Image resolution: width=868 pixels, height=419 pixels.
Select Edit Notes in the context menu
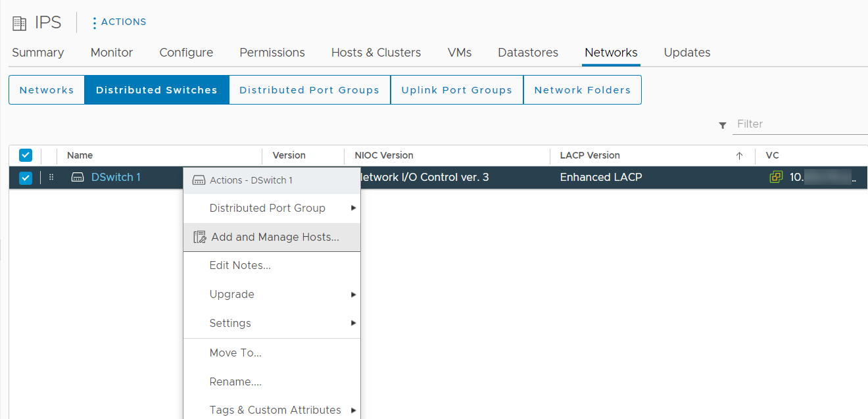point(272,266)
